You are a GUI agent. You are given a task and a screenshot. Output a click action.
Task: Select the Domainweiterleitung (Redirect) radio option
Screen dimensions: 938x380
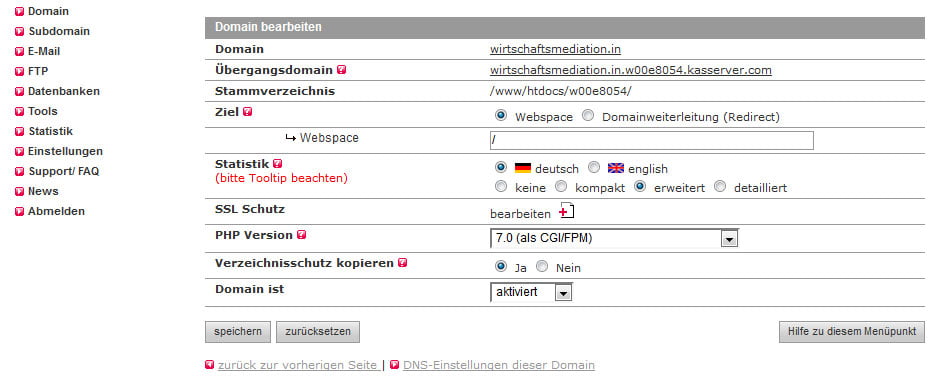[588, 116]
